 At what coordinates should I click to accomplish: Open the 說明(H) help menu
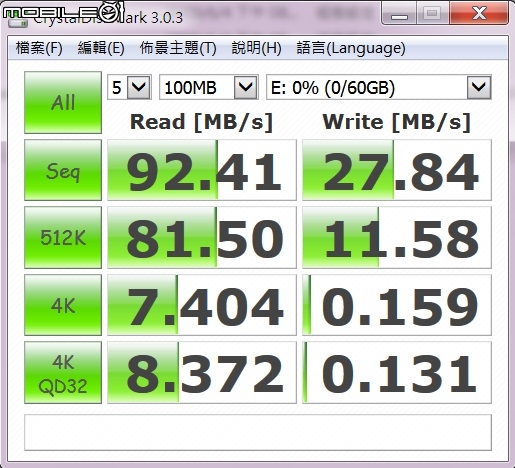pos(257,48)
